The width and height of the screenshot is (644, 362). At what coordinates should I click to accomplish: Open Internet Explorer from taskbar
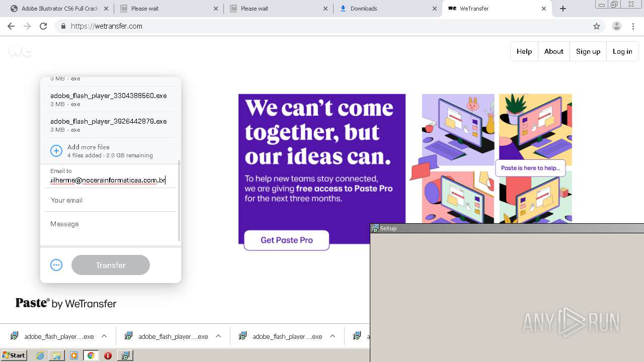coord(40,355)
